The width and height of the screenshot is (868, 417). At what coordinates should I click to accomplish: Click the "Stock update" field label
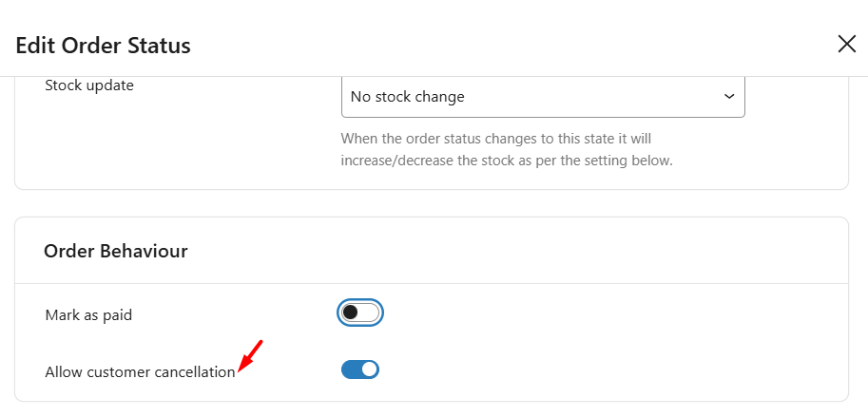point(89,85)
